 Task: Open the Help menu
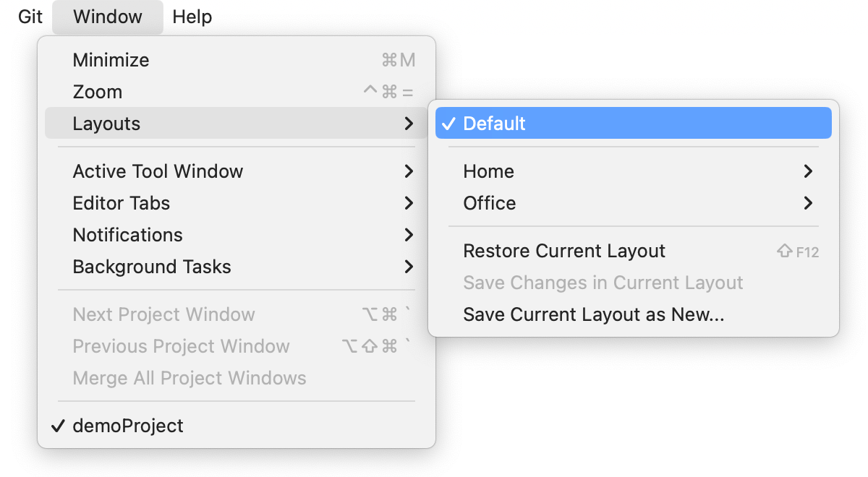pos(192,17)
